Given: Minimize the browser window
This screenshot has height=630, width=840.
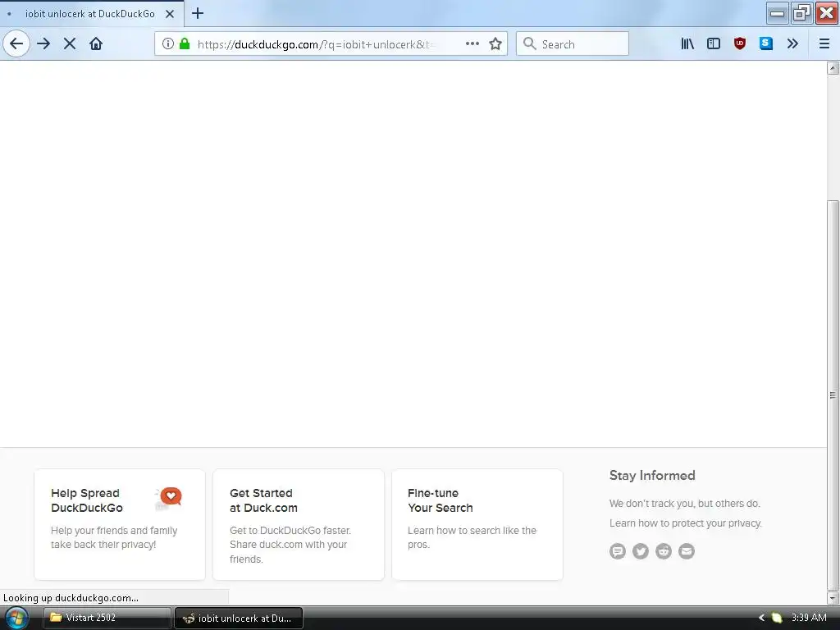Looking at the screenshot, I should (x=777, y=13).
